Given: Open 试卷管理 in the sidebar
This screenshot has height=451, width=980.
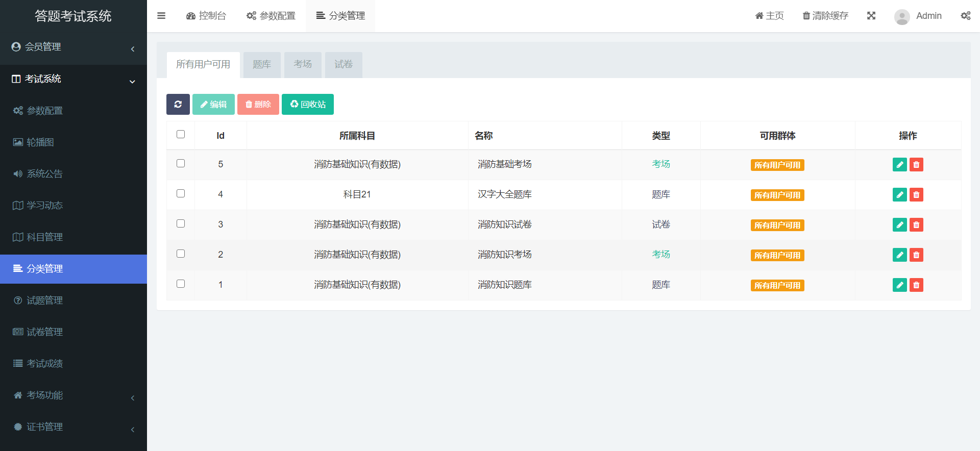Looking at the screenshot, I should pos(73,332).
